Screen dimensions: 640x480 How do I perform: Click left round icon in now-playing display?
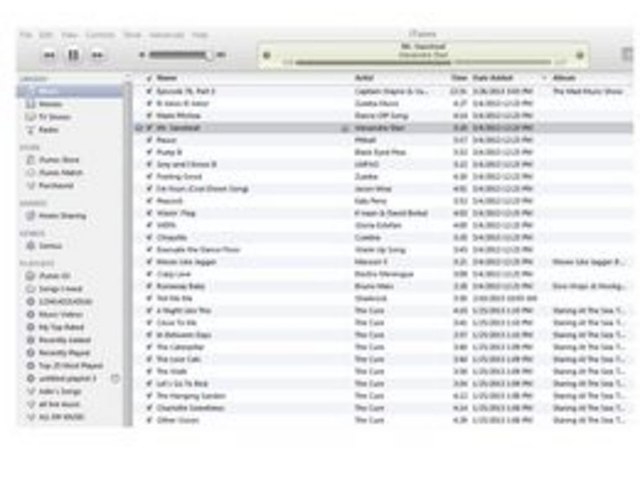[x=267, y=55]
